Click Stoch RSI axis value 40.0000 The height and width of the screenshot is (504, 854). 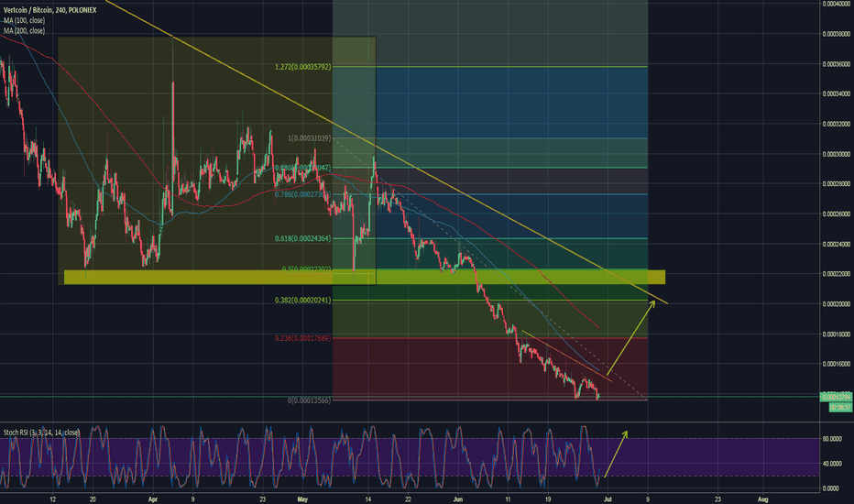830,464
